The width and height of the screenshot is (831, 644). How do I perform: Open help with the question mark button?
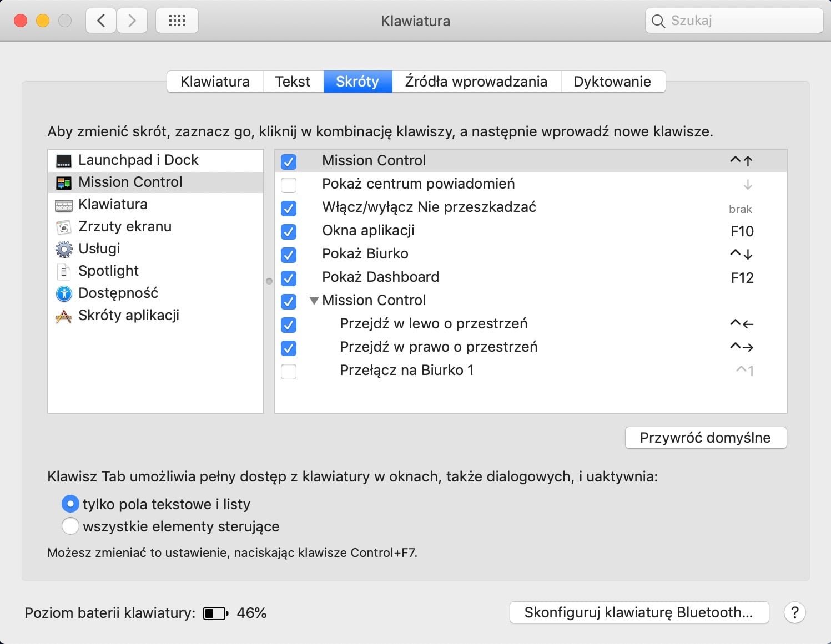[x=794, y=612]
